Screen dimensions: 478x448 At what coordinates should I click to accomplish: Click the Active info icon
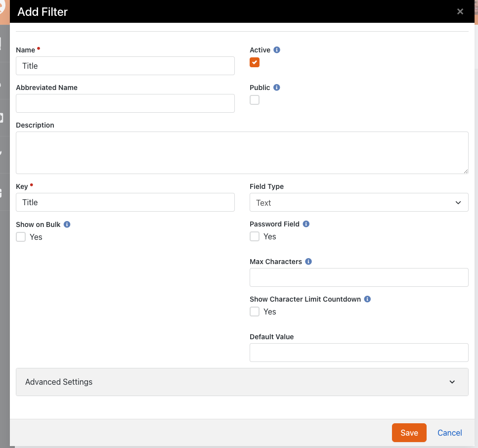276,50
